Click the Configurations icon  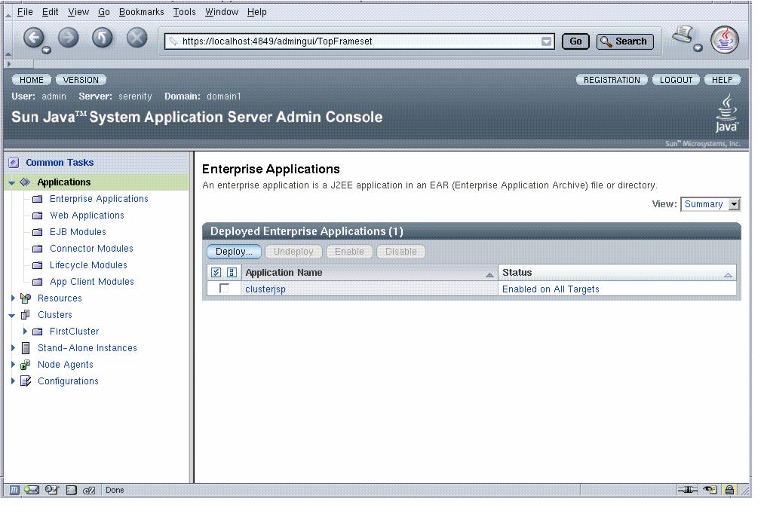coord(26,381)
